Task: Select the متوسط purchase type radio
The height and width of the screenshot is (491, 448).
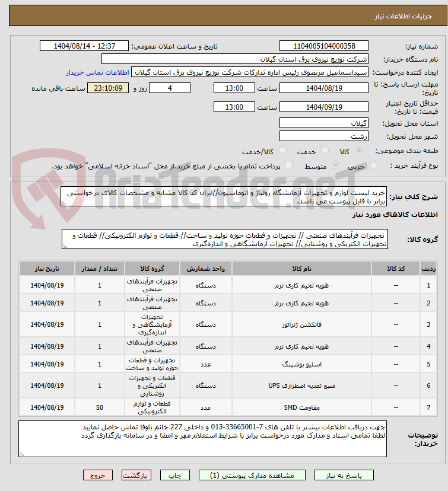Action: tap(335, 165)
